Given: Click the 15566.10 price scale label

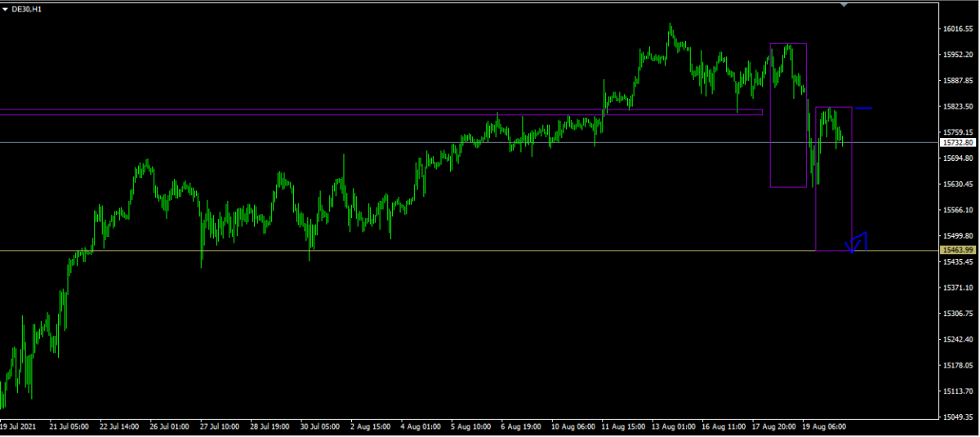Looking at the screenshot, I should 957,210.
